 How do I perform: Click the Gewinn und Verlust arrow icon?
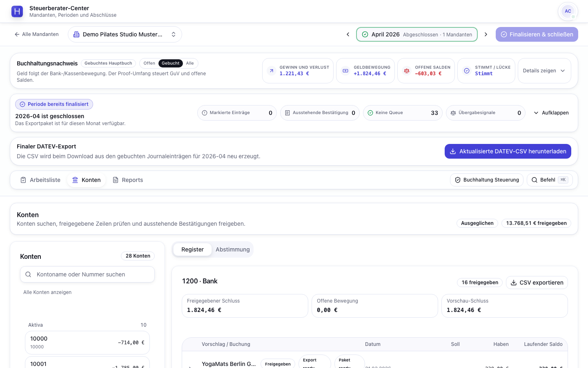pos(272,71)
